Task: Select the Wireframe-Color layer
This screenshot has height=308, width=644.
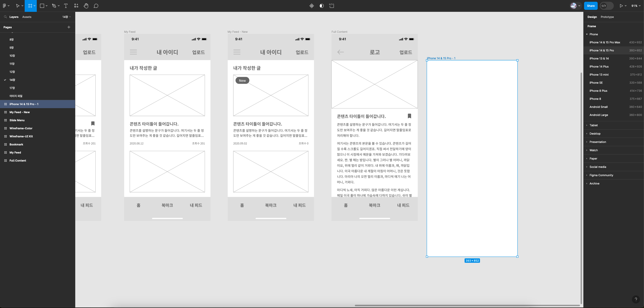Action: 21,128
